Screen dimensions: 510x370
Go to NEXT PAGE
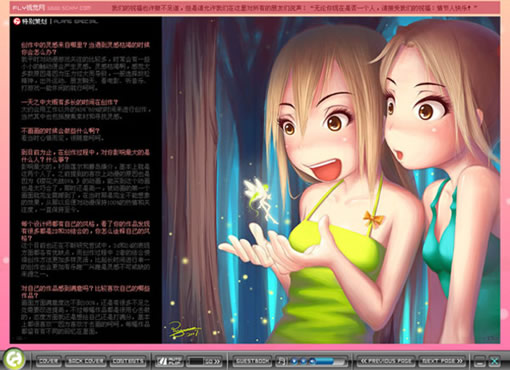click(x=442, y=361)
